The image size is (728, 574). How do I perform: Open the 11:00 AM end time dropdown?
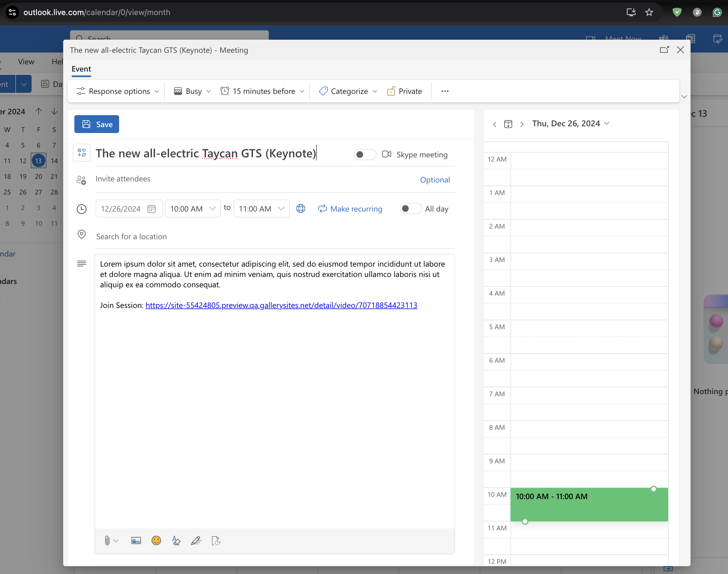coord(261,209)
